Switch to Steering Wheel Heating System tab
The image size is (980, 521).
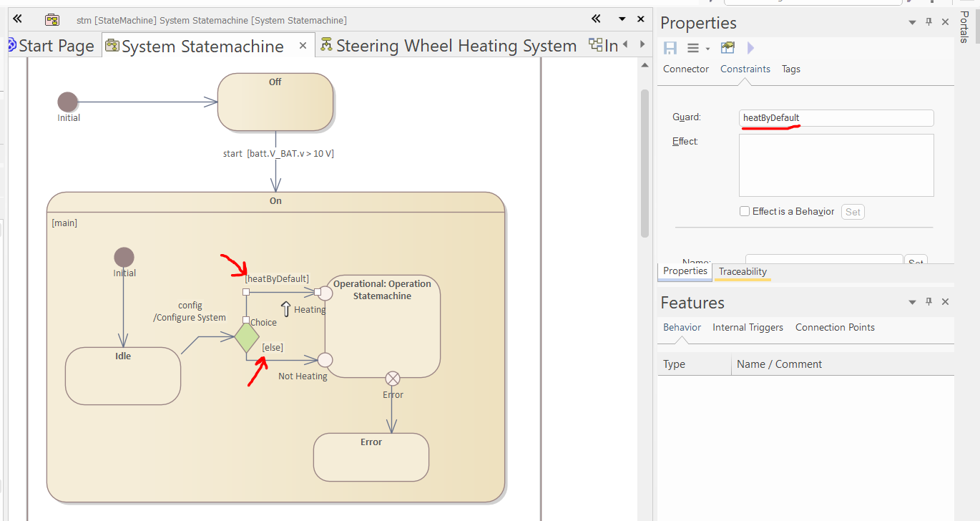pos(456,46)
